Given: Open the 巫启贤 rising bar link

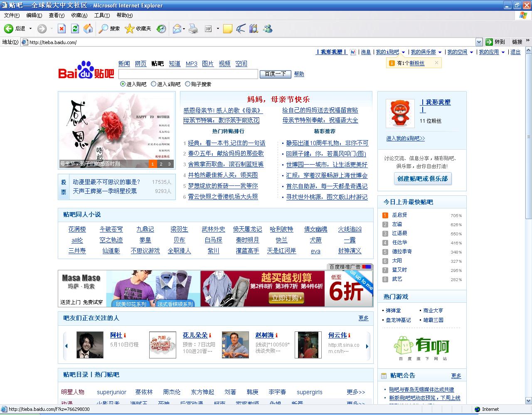Looking at the screenshot, I should (399, 215).
